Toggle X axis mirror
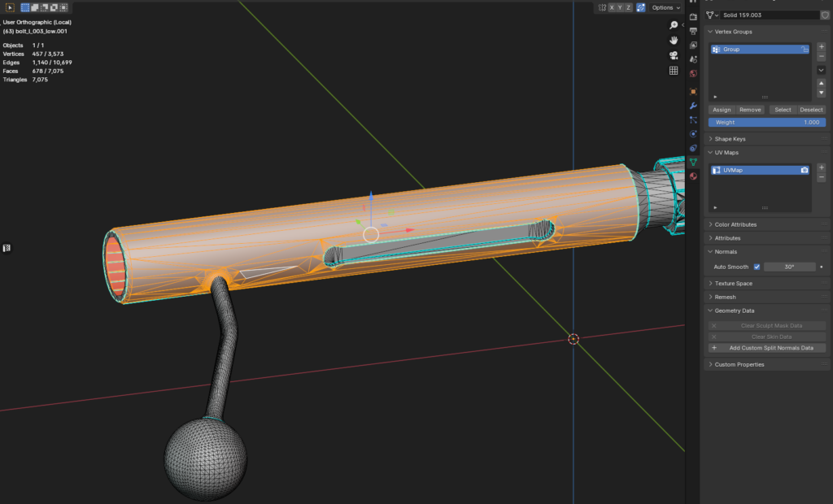Image resolution: width=833 pixels, height=504 pixels. (612, 7)
